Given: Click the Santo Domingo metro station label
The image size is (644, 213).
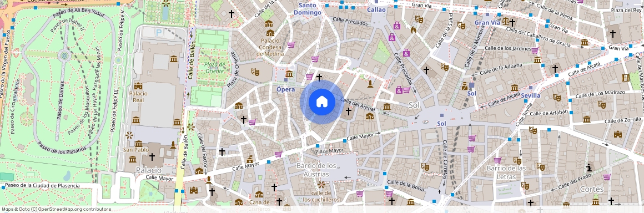Looking at the screenshot, I should point(307,9).
